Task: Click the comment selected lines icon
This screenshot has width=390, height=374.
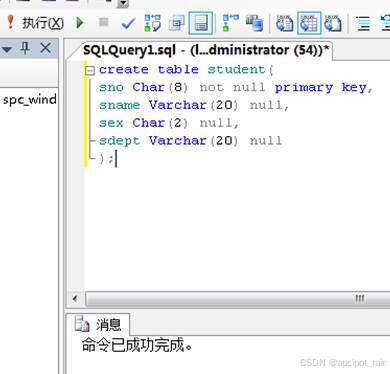Action: tap(363, 23)
